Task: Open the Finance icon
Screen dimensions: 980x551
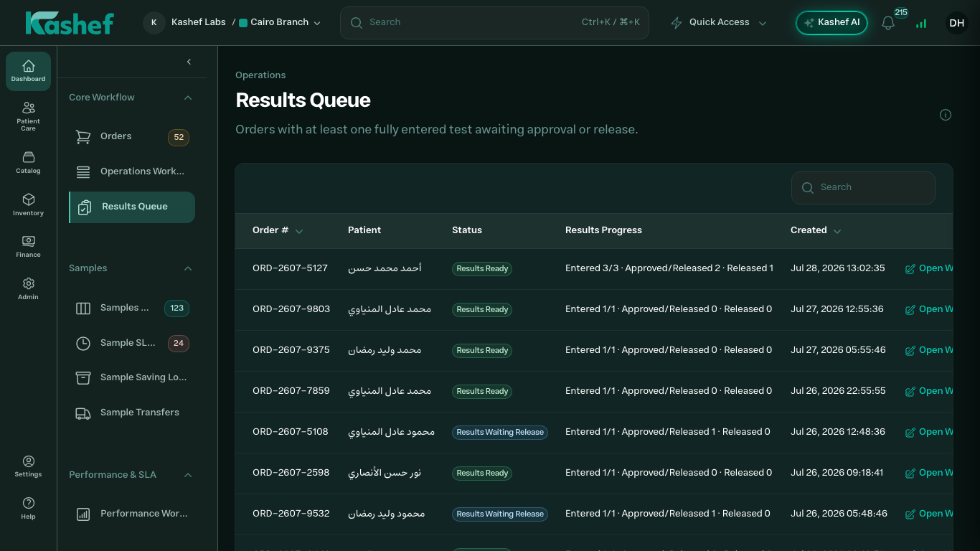Action: [28, 246]
